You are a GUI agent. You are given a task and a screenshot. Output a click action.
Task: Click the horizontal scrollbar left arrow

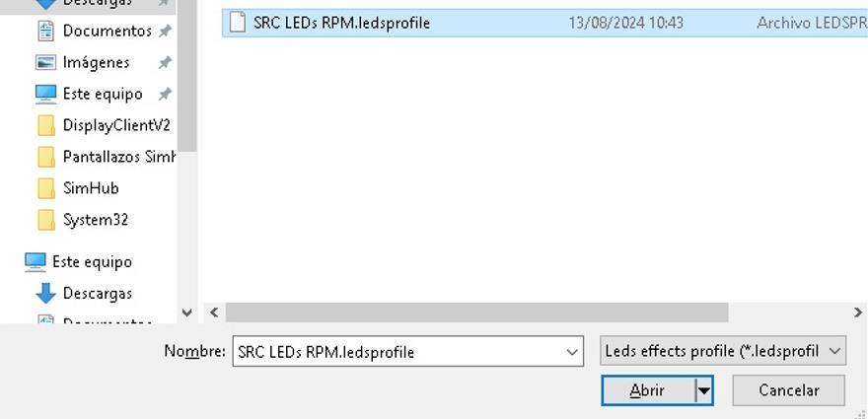click(214, 313)
